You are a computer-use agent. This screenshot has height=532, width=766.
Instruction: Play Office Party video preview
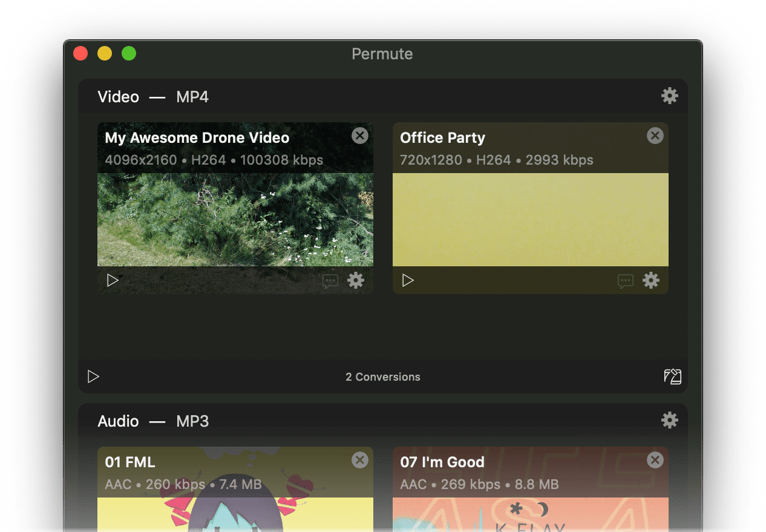[x=408, y=280]
